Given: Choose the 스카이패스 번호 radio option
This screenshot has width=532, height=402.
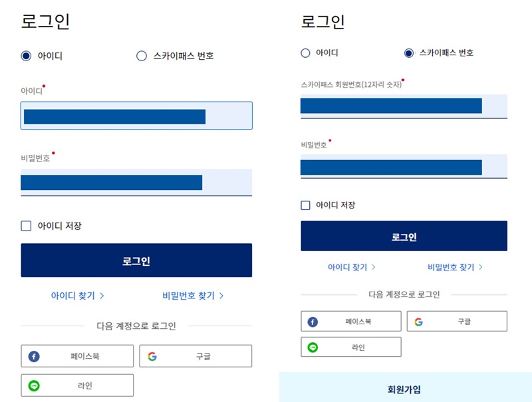Looking at the screenshot, I should (141, 56).
